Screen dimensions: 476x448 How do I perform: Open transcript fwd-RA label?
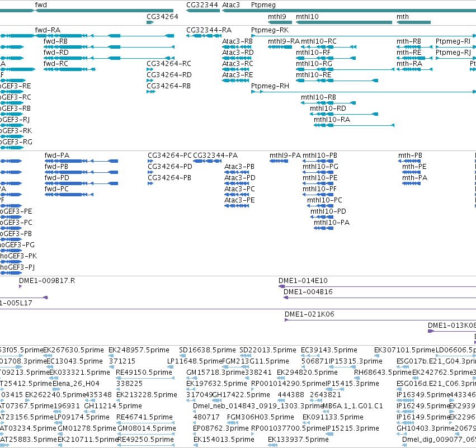[48, 30]
